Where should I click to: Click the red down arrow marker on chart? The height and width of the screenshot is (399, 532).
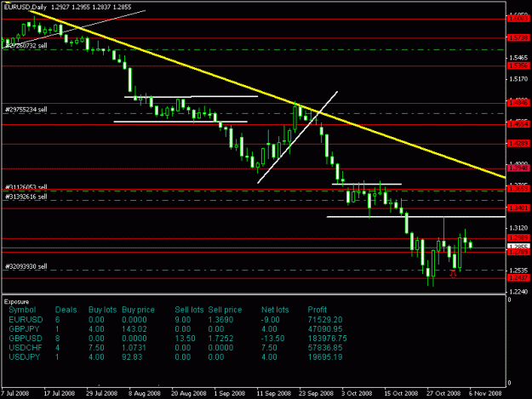click(x=454, y=274)
